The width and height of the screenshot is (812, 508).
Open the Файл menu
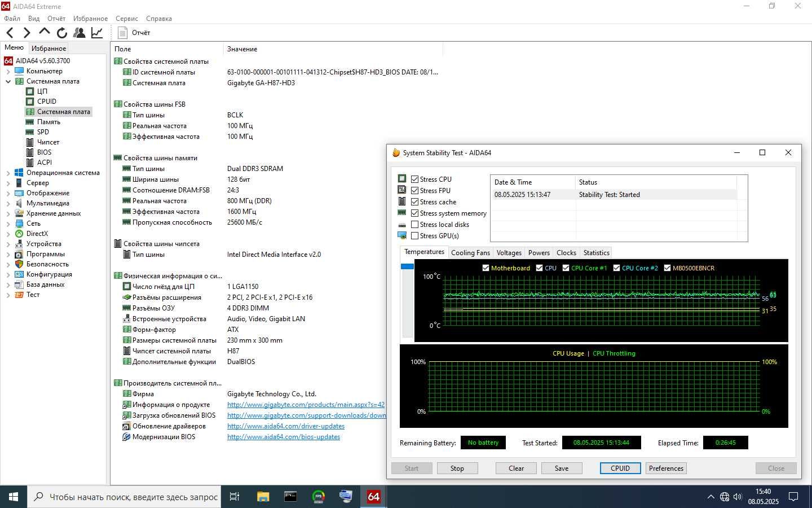coord(12,19)
